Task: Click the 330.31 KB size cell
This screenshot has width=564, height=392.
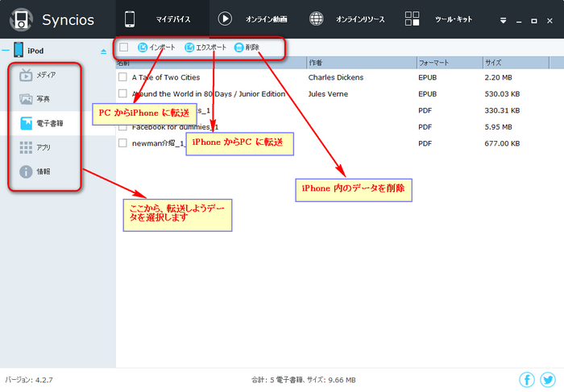Action: (502, 110)
